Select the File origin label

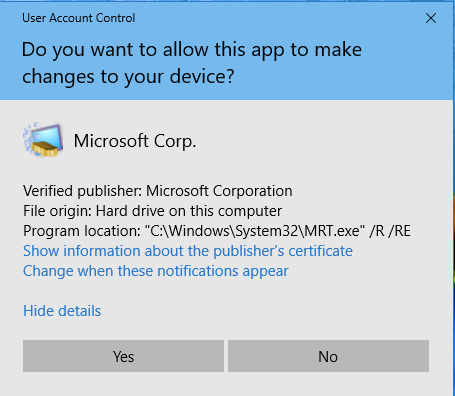[57, 211]
